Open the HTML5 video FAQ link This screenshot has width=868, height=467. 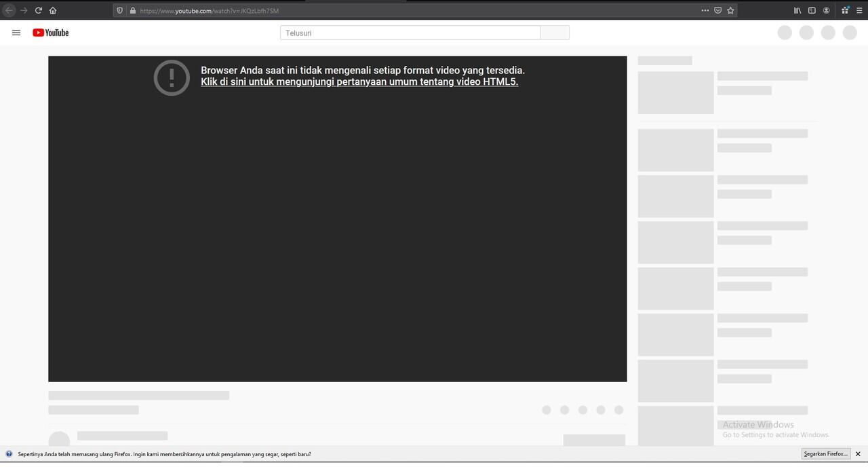point(359,82)
